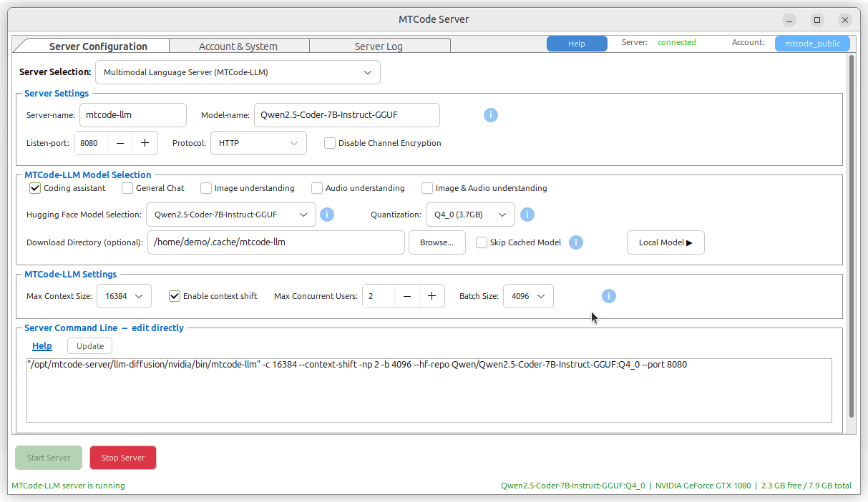
Task: Switch to Server Log tab
Action: coord(379,46)
